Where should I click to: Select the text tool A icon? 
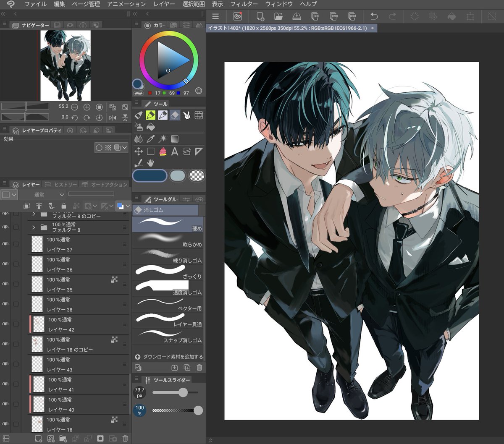(175, 151)
